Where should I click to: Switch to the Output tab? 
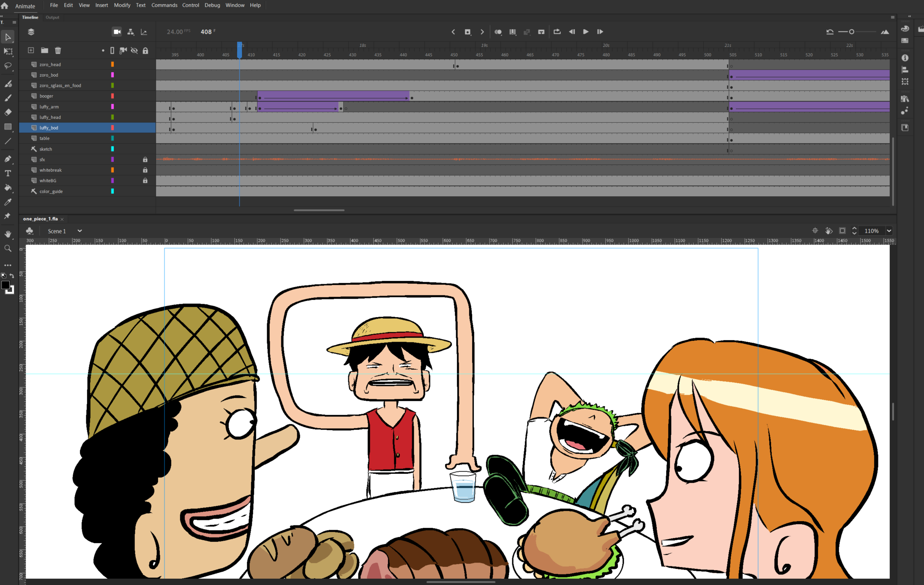coord(52,17)
